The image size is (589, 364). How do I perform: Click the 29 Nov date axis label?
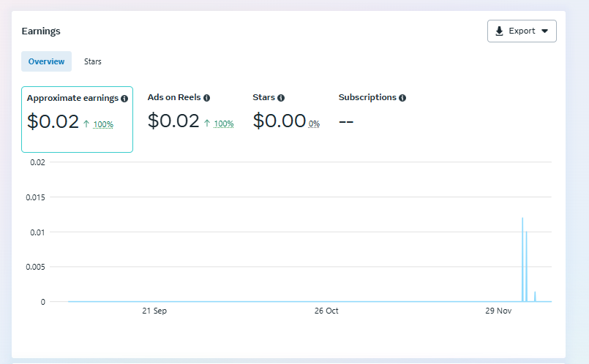498,311
